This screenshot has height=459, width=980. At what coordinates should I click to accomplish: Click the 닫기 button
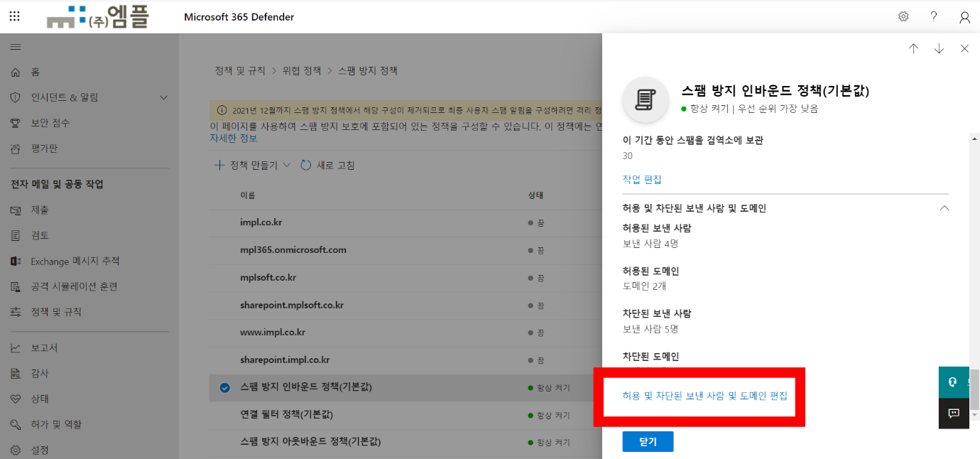(648, 441)
